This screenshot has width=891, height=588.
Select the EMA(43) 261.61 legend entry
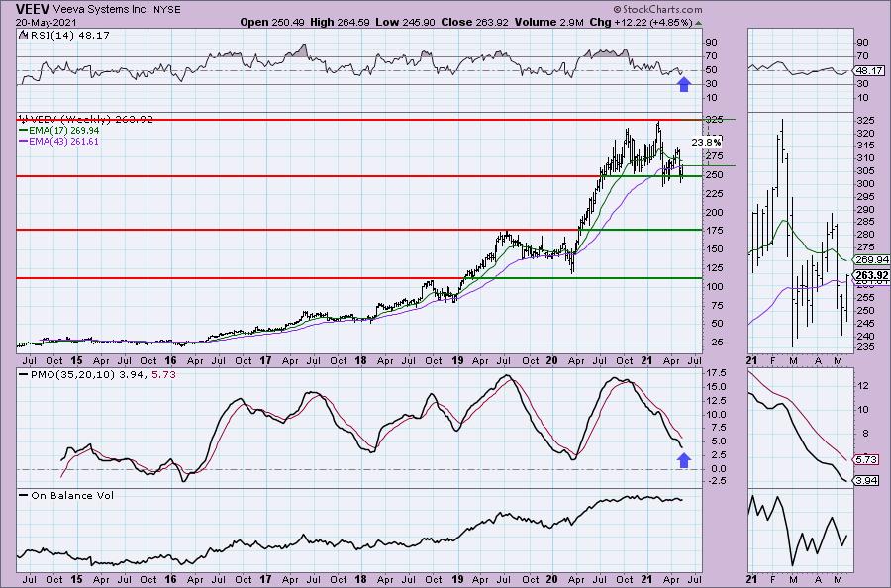pos(59,141)
